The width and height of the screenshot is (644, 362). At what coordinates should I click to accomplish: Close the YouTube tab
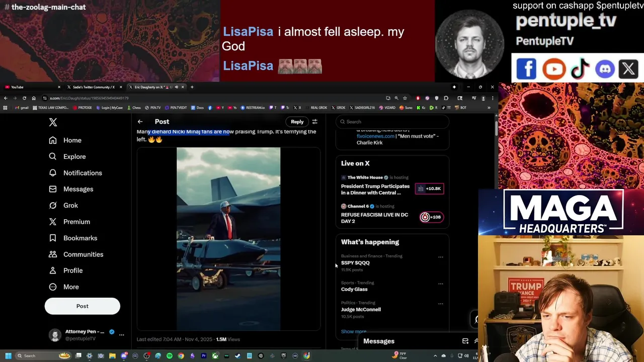[x=59, y=87]
